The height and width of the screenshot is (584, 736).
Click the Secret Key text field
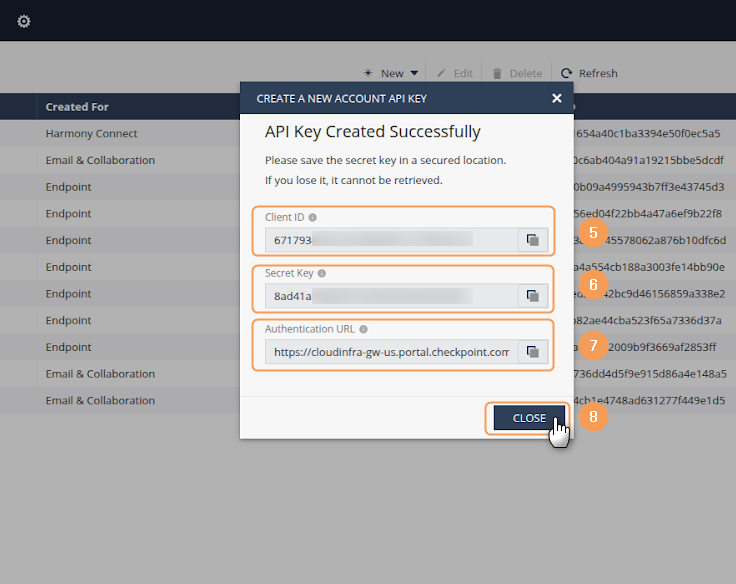tap(390, 296)
